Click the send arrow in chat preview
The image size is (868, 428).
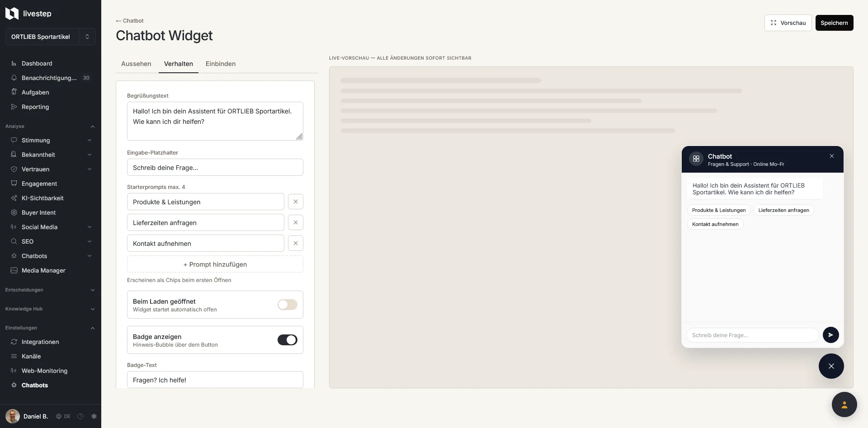(x=831, y=335)
